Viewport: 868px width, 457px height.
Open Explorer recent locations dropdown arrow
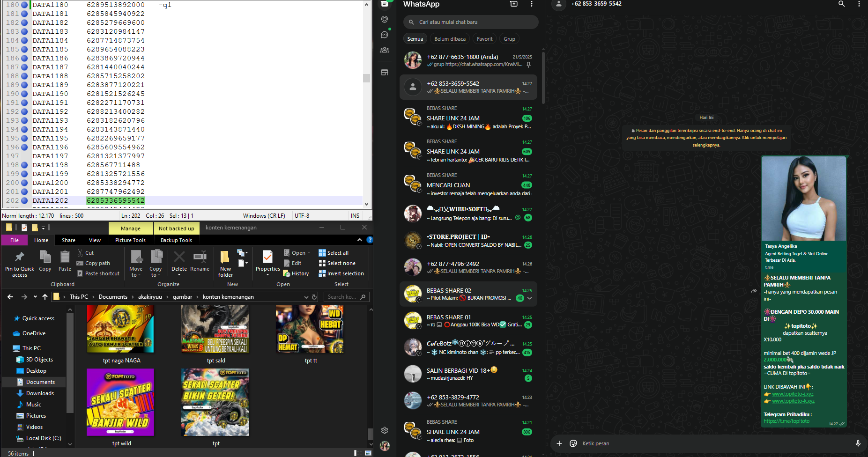(x=35, y=297)
